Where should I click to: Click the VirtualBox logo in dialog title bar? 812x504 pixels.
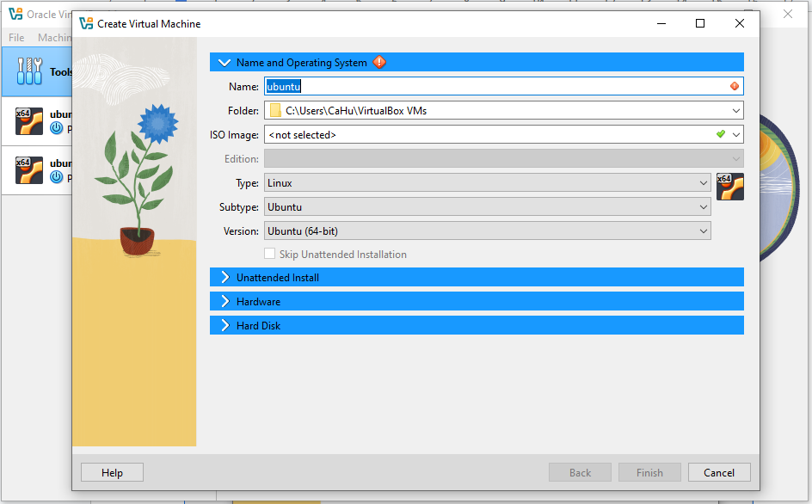pos(86,24)
